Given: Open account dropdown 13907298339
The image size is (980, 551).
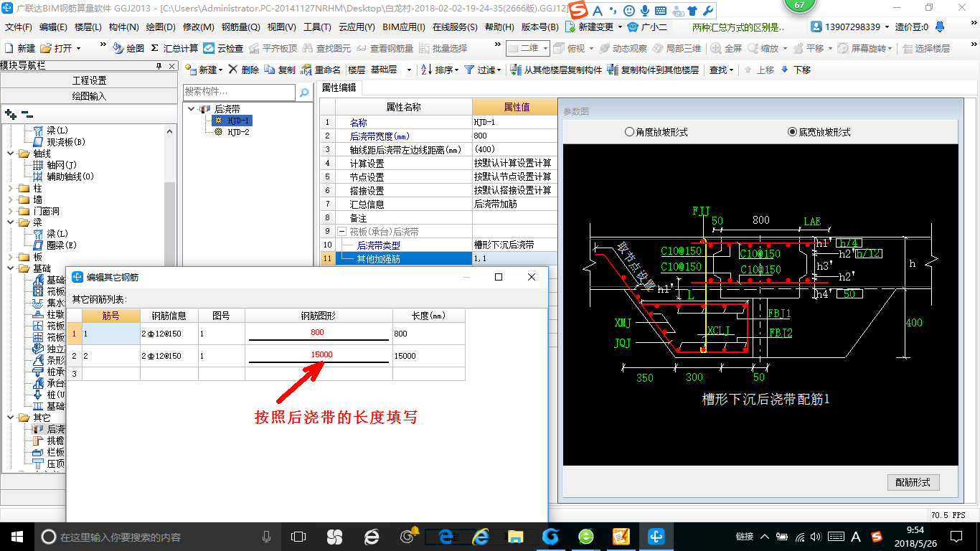Looking at the screenshot, I should (x=851, y=27).
